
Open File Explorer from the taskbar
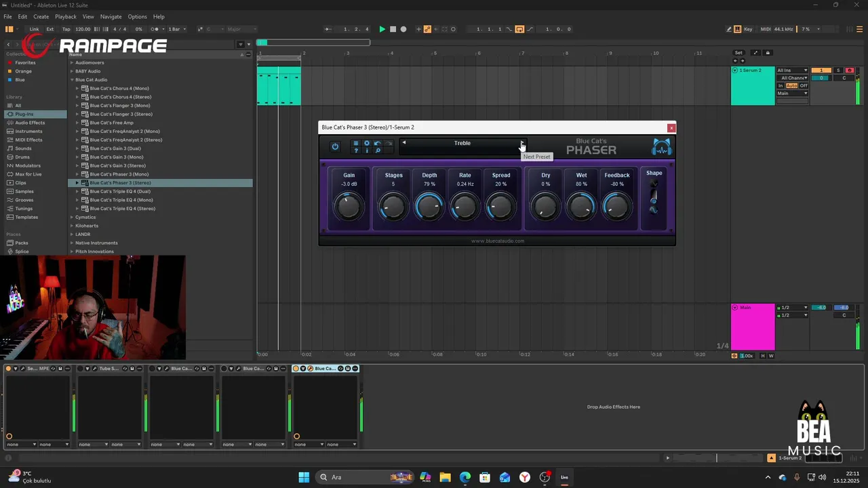445,477
